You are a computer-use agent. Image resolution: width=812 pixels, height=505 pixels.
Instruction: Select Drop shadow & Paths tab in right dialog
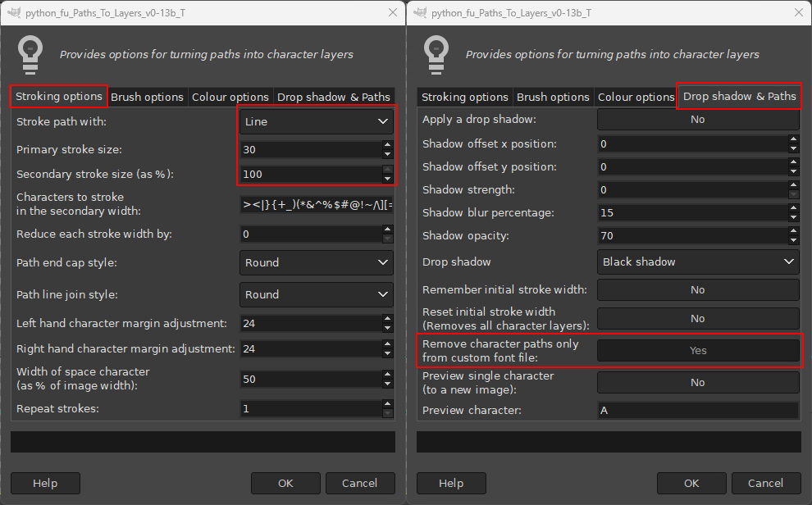click(740, 96)
